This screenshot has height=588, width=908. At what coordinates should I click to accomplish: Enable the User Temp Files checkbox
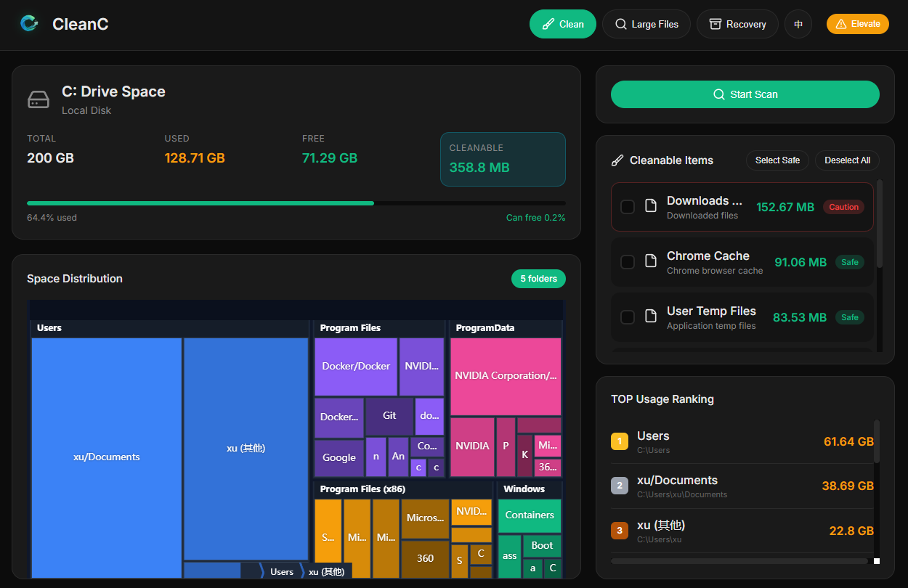(x=628, y=317)
